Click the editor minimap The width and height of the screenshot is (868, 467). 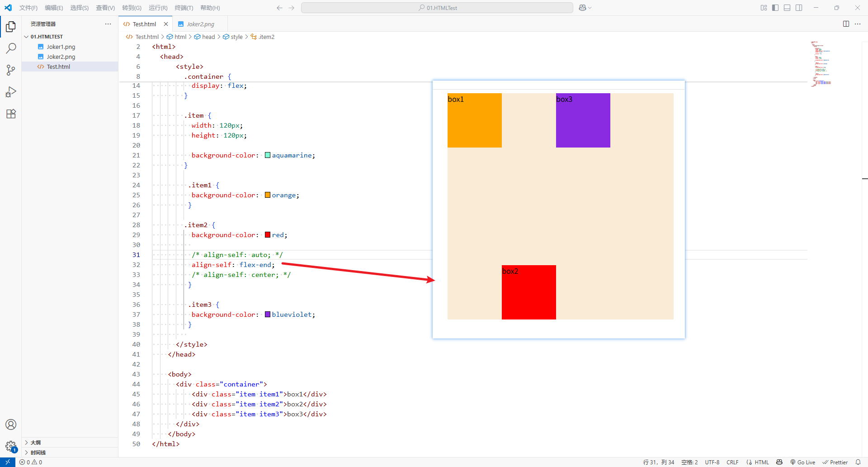coord(821,63)
